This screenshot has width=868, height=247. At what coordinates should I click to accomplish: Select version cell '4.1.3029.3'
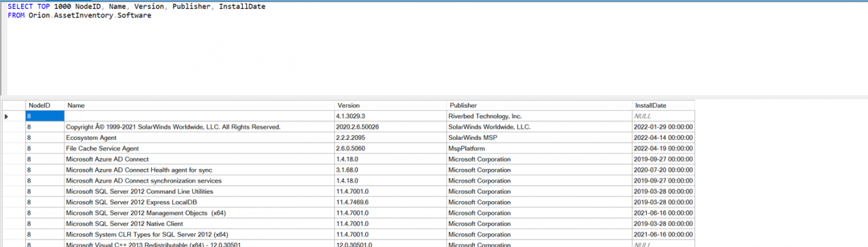391,116
